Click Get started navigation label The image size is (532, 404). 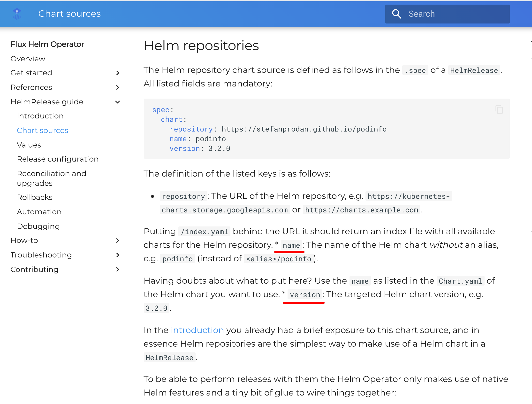click(x=31, y=73)
